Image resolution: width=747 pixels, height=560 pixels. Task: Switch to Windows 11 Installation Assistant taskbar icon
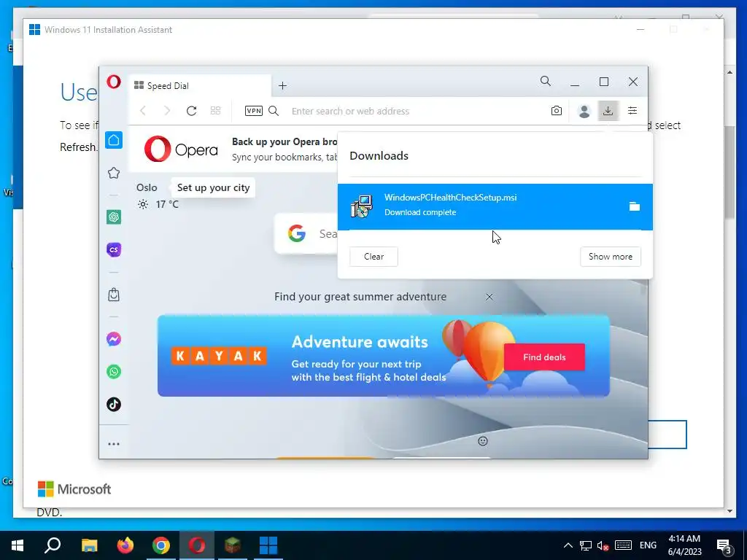(268, 545)
